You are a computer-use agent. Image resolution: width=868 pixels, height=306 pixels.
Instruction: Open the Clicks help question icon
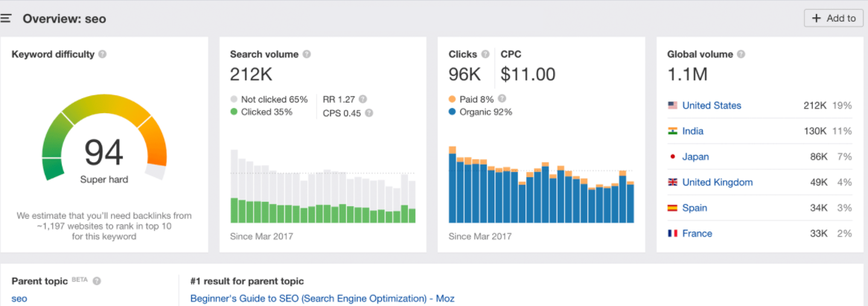click(x=485, y=54)
